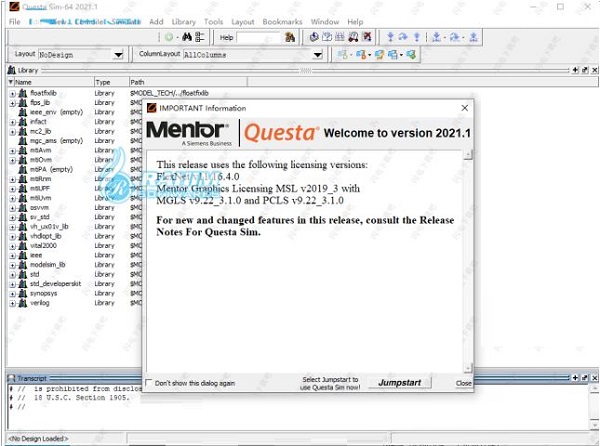Click into the Help search input field

(259, 37)
